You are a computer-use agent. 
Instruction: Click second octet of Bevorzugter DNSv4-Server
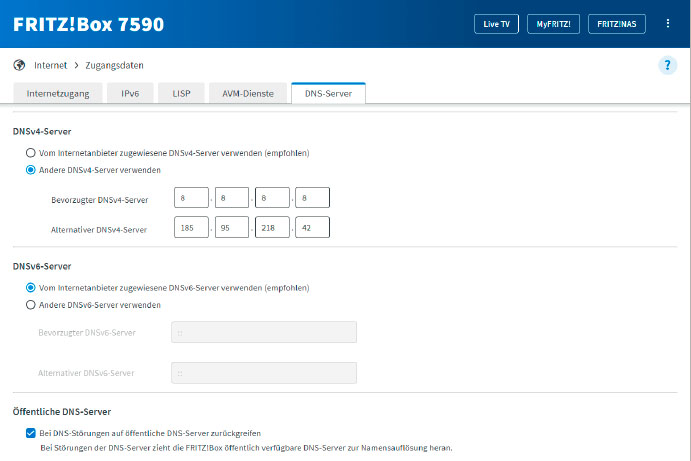pos(232,197)
